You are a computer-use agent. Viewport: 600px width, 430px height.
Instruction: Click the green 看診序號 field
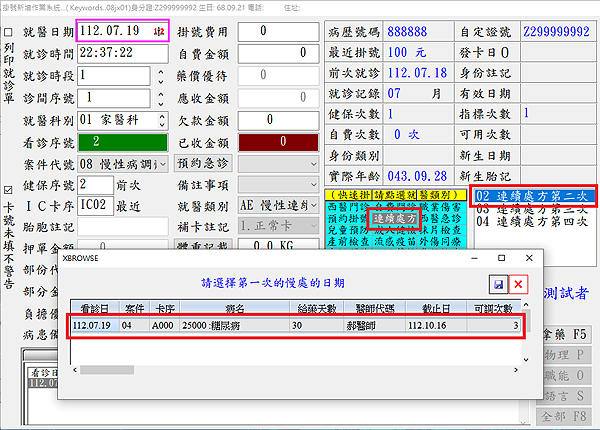pyautogui.click(x=117, y=142)
